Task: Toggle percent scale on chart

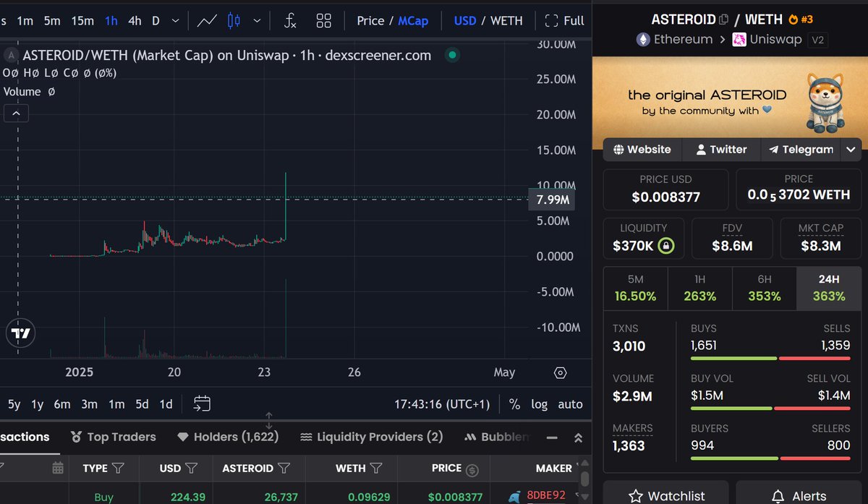Action: pos(514,404)
